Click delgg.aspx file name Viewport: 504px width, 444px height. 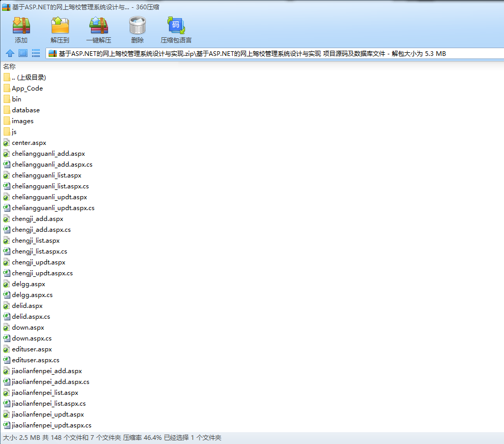[x=28, y=284]
